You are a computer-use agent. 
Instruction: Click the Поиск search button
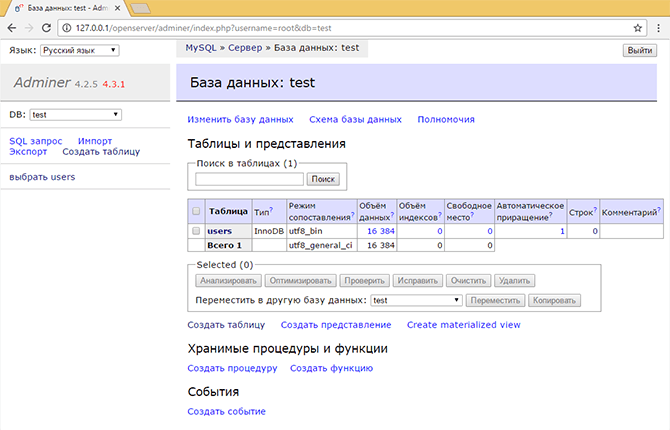(323, 179)
